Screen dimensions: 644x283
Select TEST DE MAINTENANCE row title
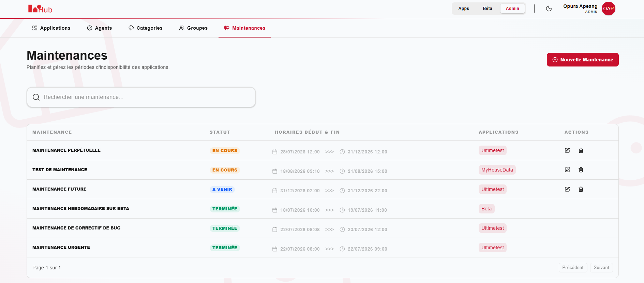pyautogui.click(x=60, y=170)
